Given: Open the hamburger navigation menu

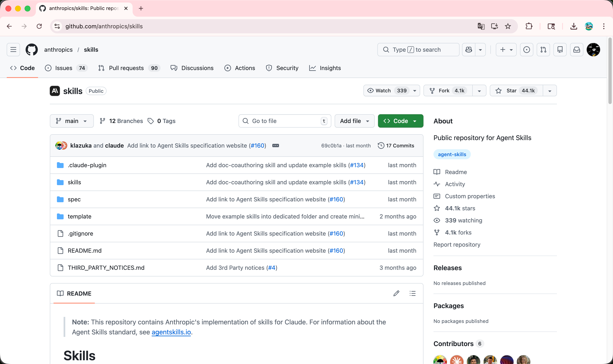Looking at the screenshot, I should pos(13,50).
